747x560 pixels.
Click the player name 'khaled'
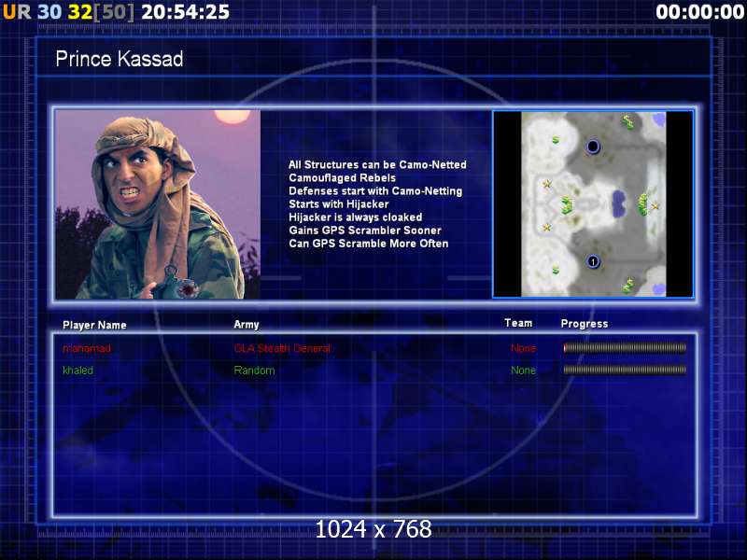[78, 371]
